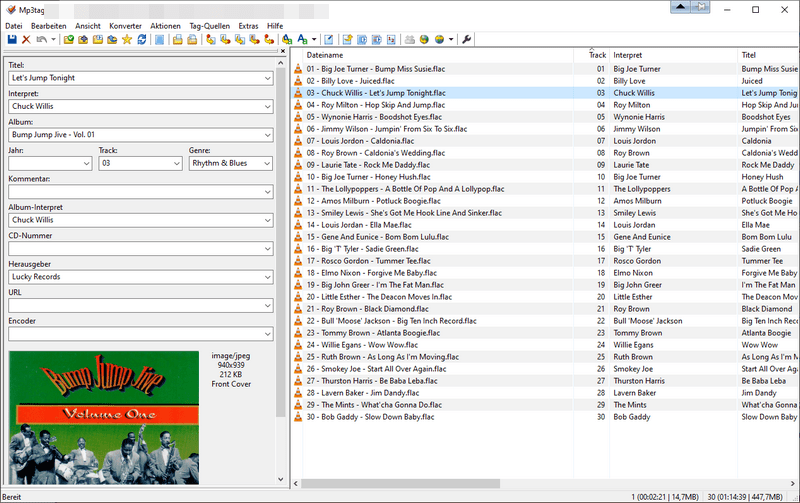The width and height of the screenshot is (800, 503).
Task: Click the printer icon in toolbar
Action: [x=409, y=39]
